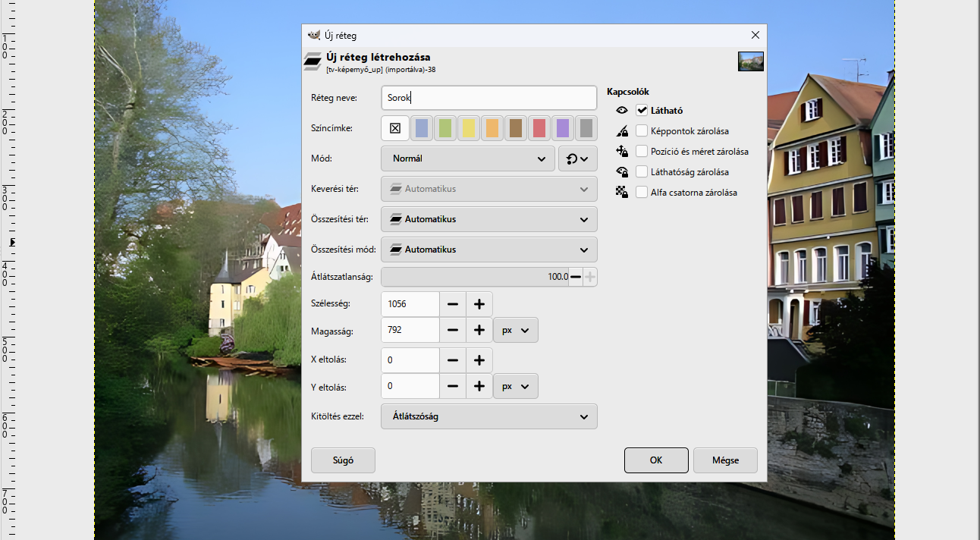Increase Szélesség with the plus button
The height and width of the screenshot is (540, 980).
(479, 304)
